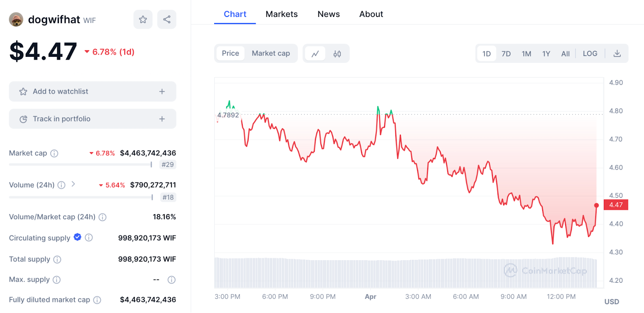The width and height of the screenshot is (644, 313).
Task: Switch to the News tab
Action: [329, 14]
